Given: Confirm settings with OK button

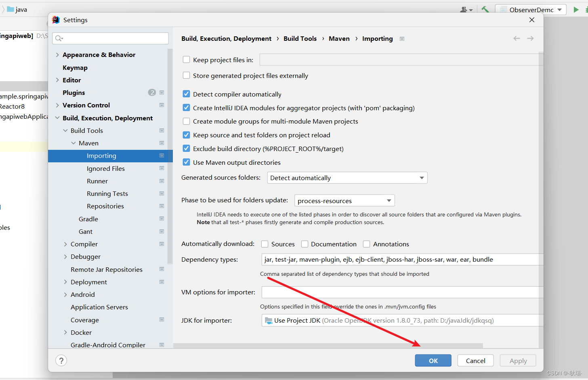Looking at the screenshot, I should (433, 361).
